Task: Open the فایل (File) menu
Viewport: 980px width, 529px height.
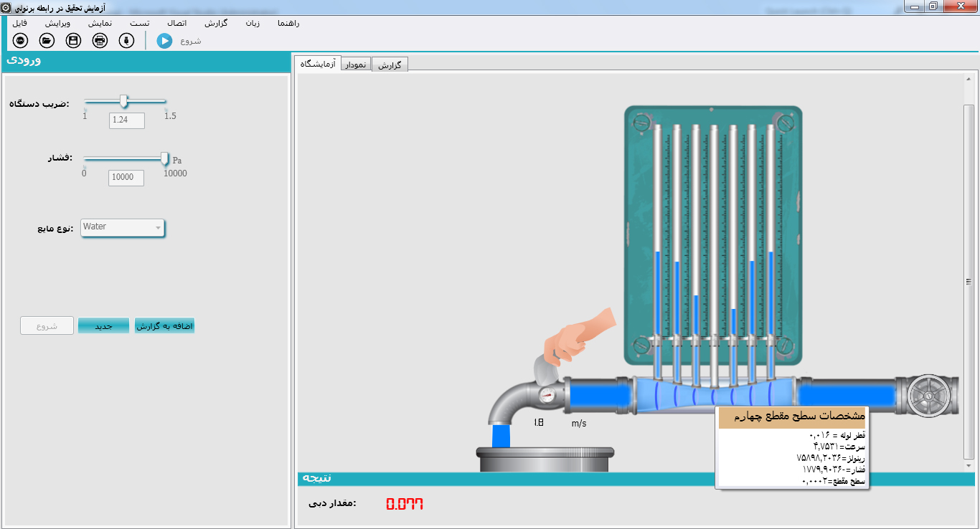Action: (x=20, y=23)
